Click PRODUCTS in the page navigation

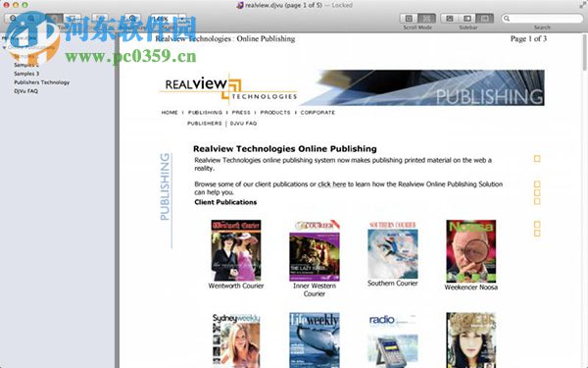(x=275, y=112)
